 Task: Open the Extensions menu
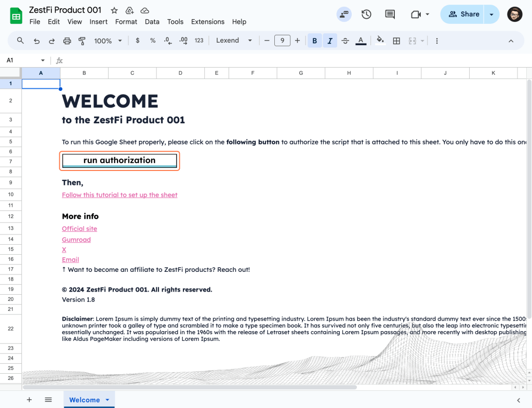pos(207,22)
